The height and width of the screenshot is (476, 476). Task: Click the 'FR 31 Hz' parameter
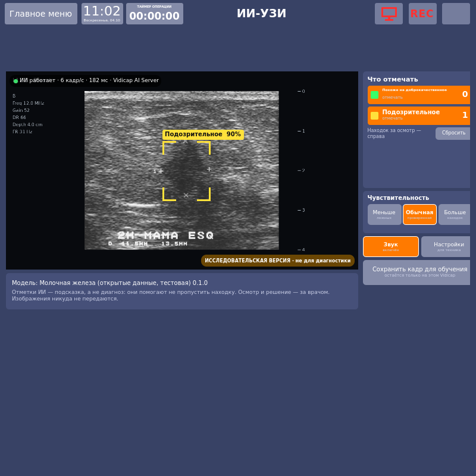(x=23, y=131)
